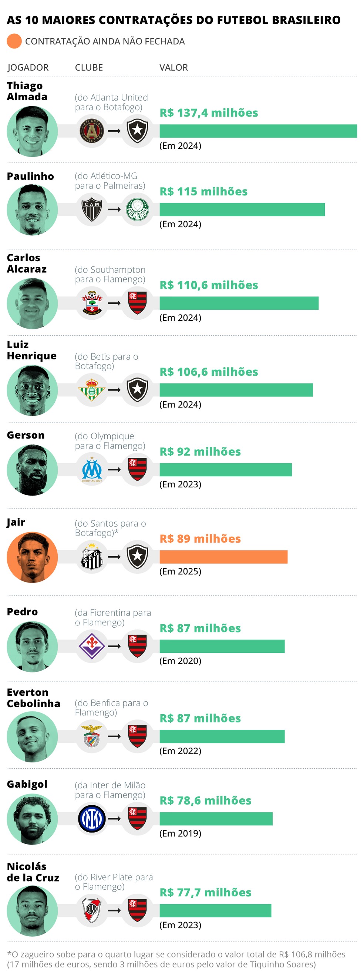Select the Palmeiras club crest
Image resolution: width=364 pixels, height=980 pixels.
(x=137, y=209)
